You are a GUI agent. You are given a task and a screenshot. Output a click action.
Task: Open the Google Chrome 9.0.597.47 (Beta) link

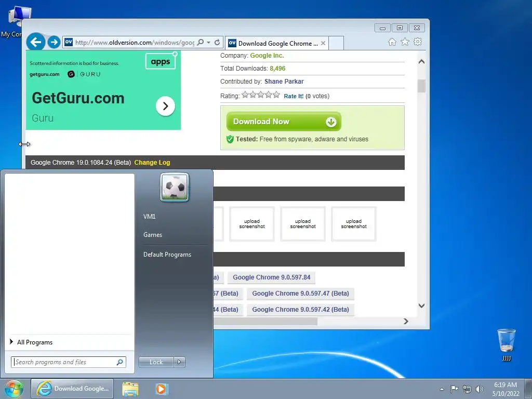[x=300, y=294]
